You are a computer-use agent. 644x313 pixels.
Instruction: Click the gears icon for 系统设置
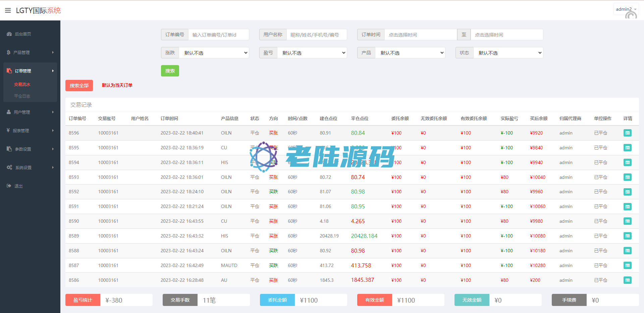pyautogui.click(x=9, y=167)
